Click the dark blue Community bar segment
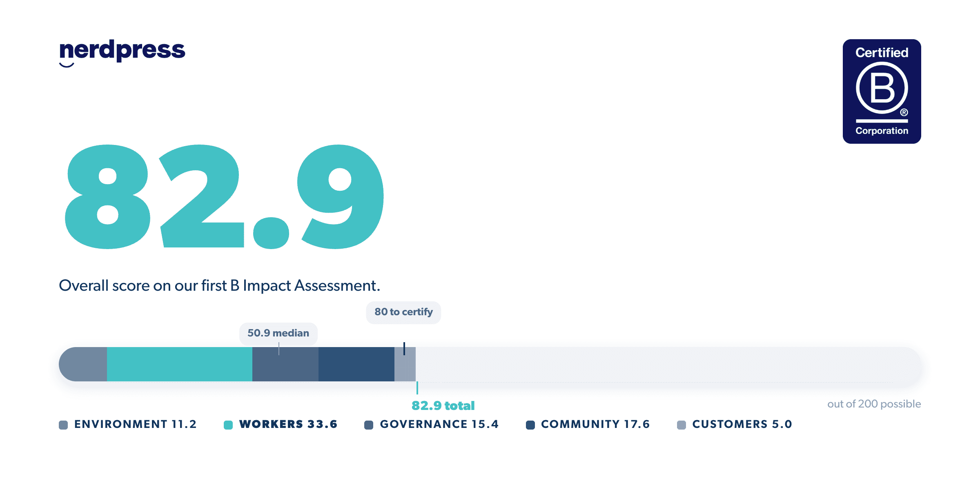Image resolution: width=980 pixels, height=490 pixels. tap(356, 364)
